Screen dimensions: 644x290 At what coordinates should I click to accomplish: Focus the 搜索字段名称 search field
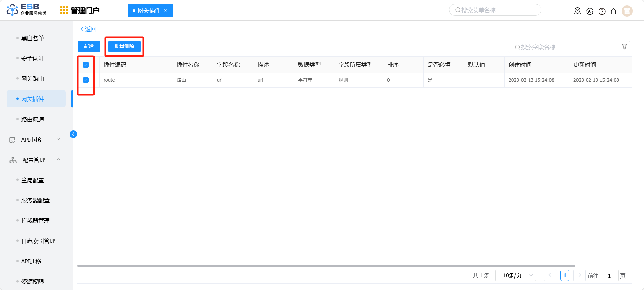coord(567,47)
